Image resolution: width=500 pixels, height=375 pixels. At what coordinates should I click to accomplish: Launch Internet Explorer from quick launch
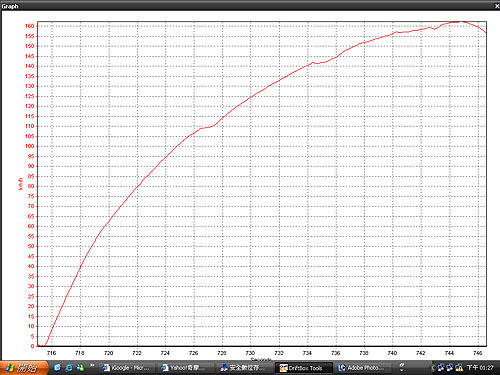69,368
